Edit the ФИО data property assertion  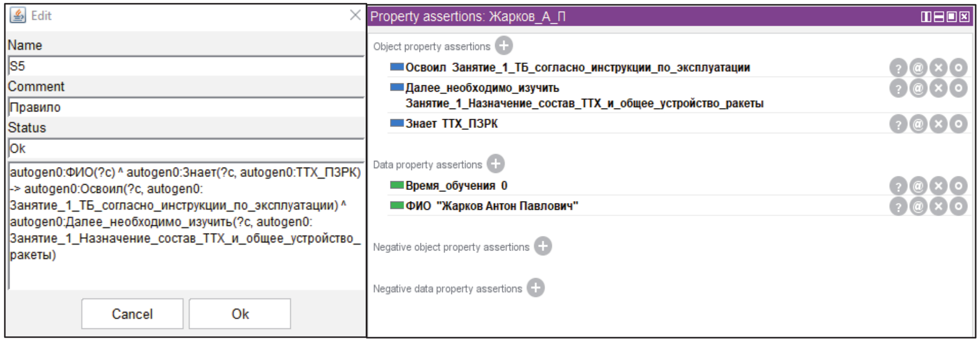(x=958, y=206)
